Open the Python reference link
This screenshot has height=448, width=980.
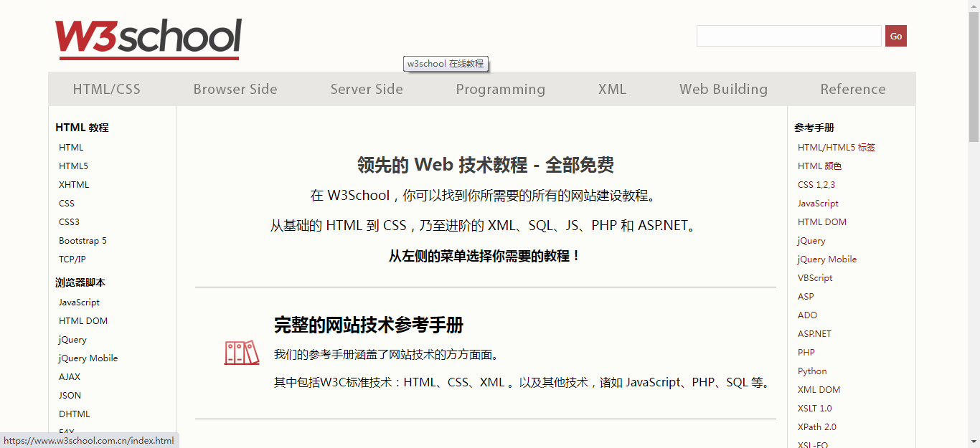coord(812,371)
